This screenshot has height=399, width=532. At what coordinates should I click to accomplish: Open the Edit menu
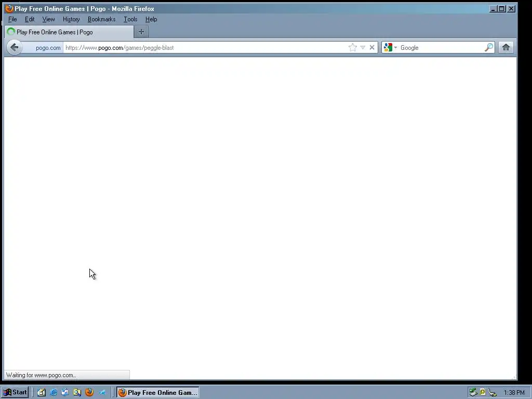pos(30,19)
